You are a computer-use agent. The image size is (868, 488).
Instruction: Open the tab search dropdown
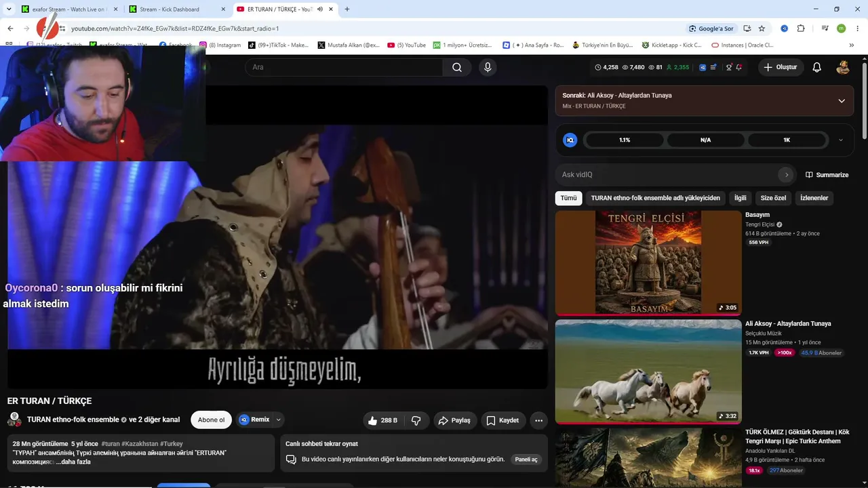[9, 9]
